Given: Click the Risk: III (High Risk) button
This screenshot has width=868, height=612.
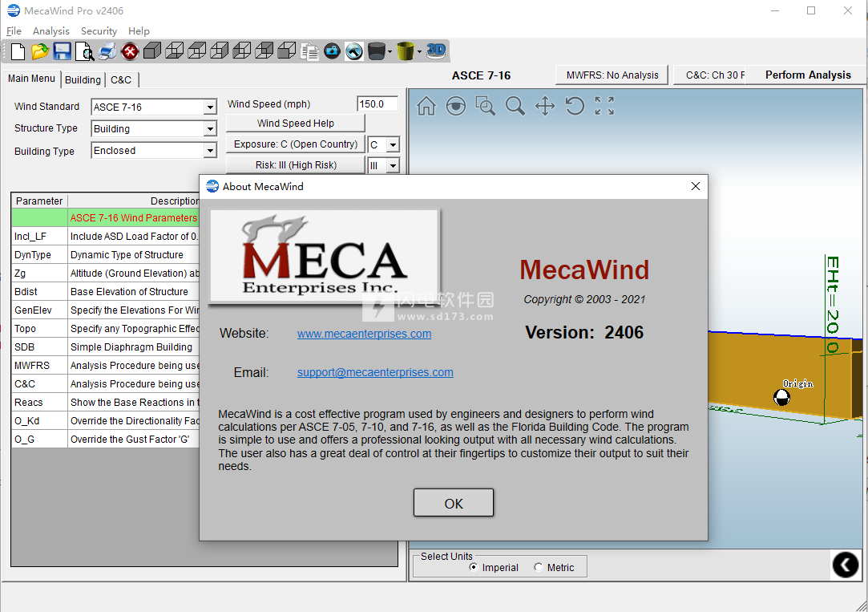Looking at the screenshot, I should coord(296,165).
